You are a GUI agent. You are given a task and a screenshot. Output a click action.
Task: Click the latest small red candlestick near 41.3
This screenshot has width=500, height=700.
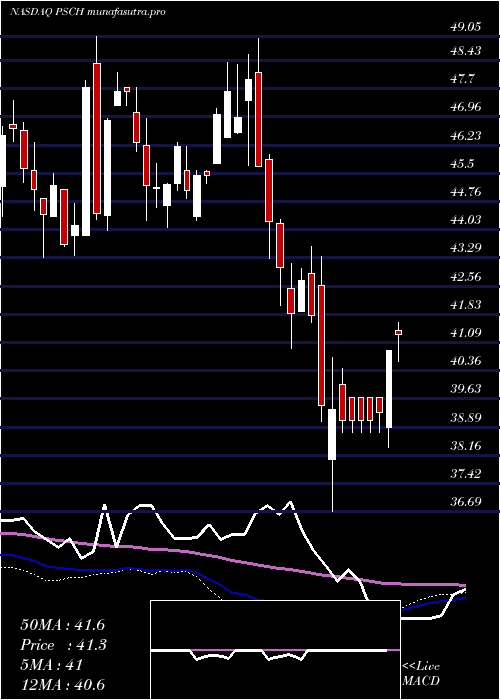398,332
